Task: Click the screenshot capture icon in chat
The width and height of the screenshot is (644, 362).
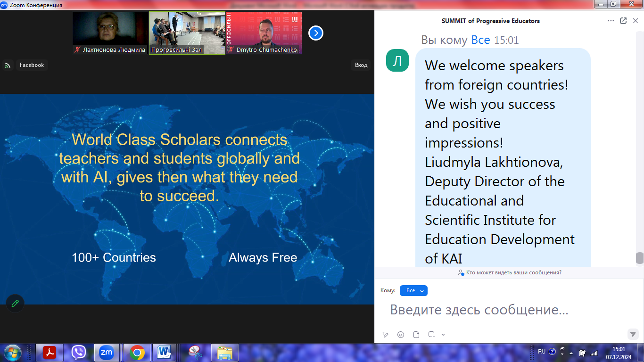Action: (x=431, y=335)
